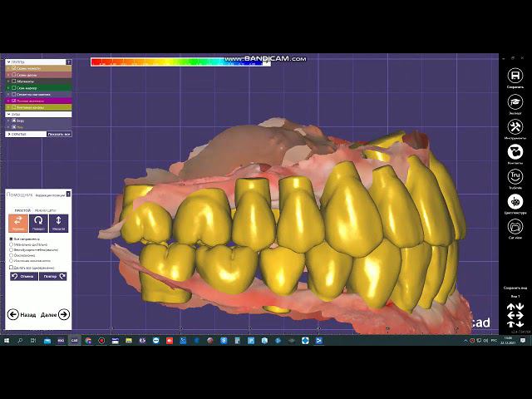Click Сохранить вид label
Viewport: 532px width, 399px height.
(515, 288)
